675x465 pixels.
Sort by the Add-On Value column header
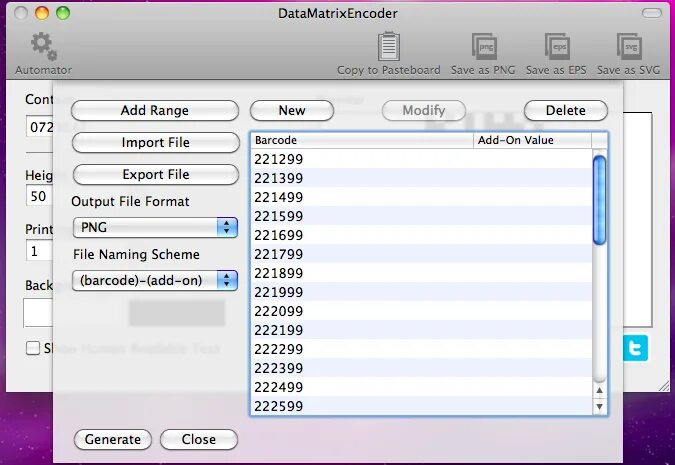point(533,140)
